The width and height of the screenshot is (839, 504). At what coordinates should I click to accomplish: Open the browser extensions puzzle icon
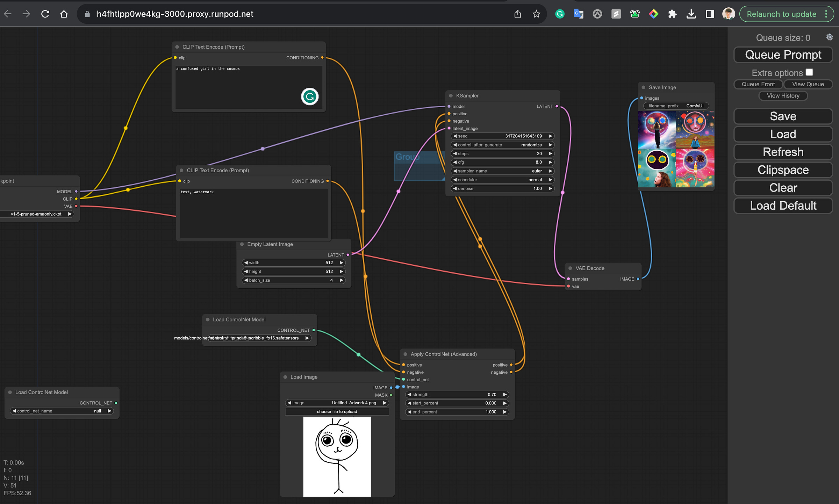tap(672, 14)
